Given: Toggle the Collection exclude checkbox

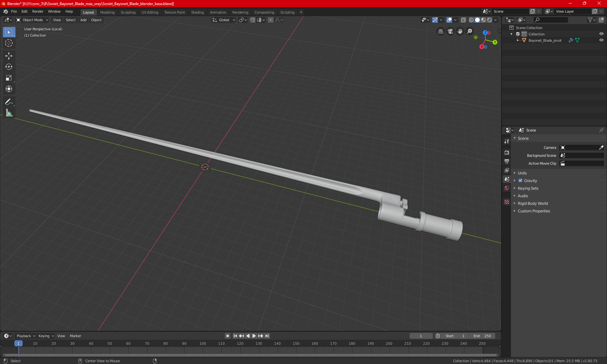Looking at the screenshot, I should pos(518,34).
